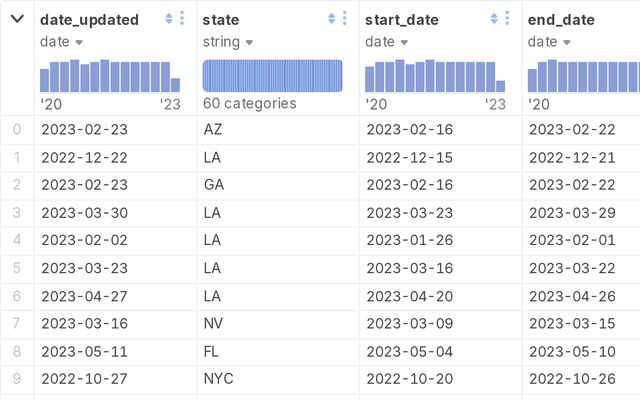Click the start_date histogram chart
Viewport: 640px width, 400px height.
(435, 76)
